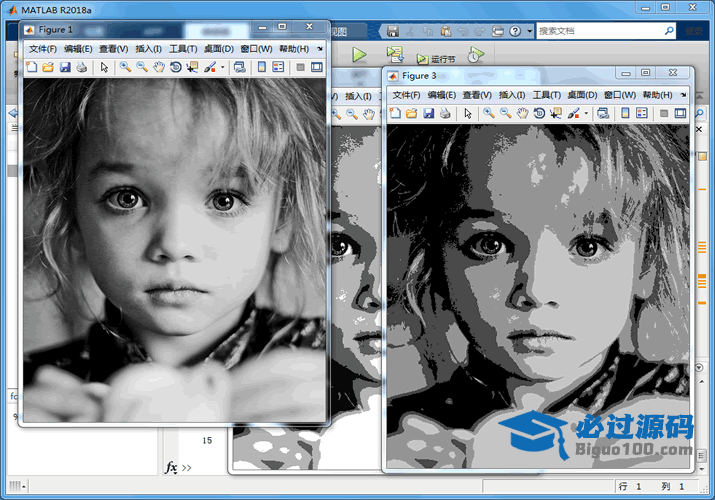Screen dimensions: 715x500
Task: Click the grayscale photo in Figure 1
Action: pyautogui.click(x=175, y=250)
